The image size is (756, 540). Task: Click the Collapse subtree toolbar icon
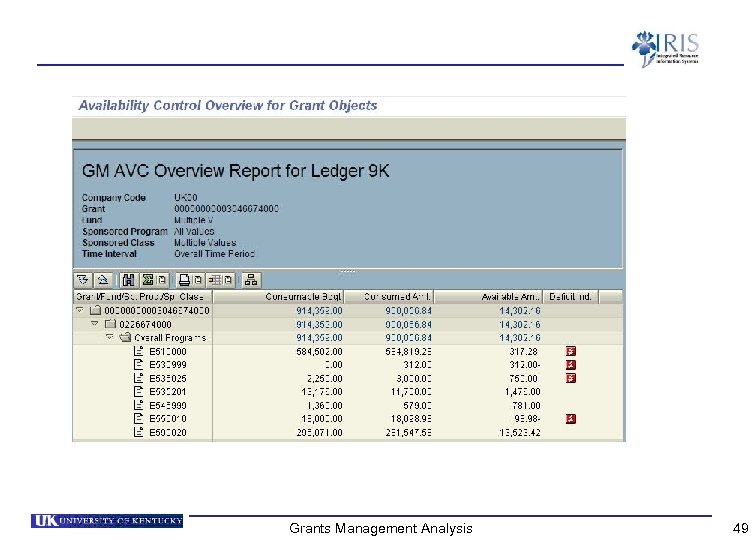point(102,280)
